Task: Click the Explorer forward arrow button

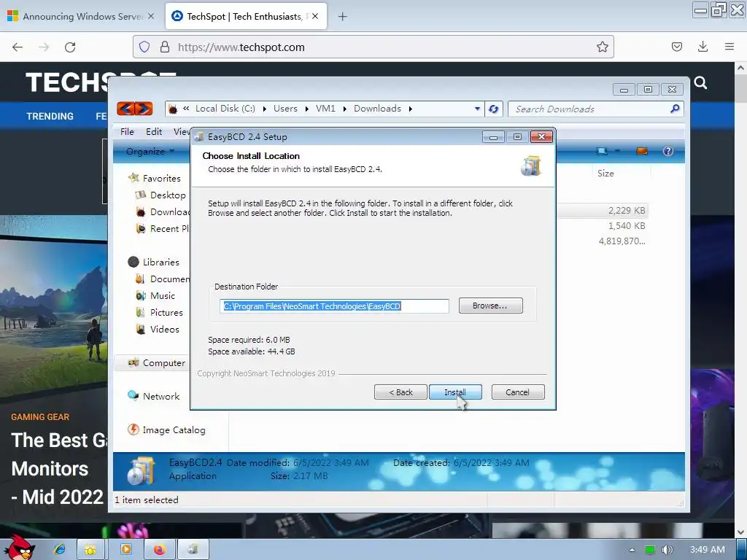Action: (144, 109)
